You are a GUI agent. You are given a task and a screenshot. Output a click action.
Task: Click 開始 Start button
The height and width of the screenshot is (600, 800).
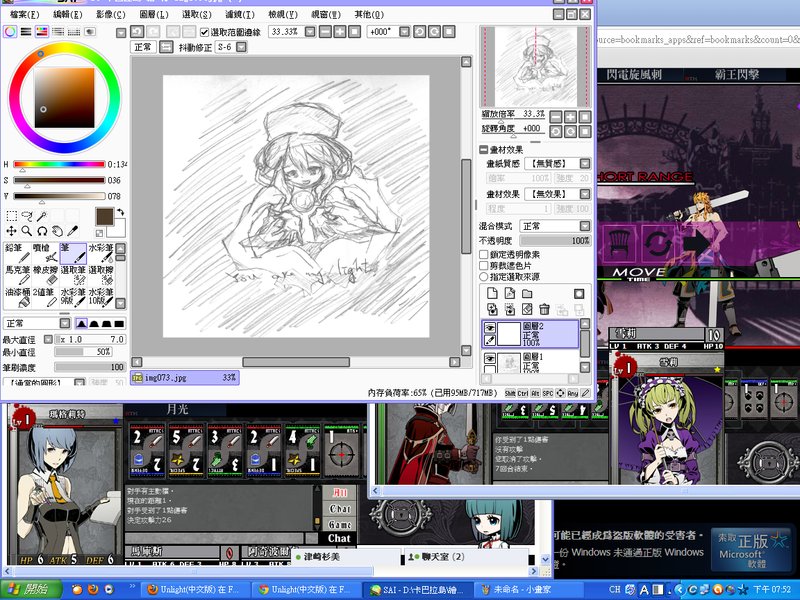pos(30,589)
